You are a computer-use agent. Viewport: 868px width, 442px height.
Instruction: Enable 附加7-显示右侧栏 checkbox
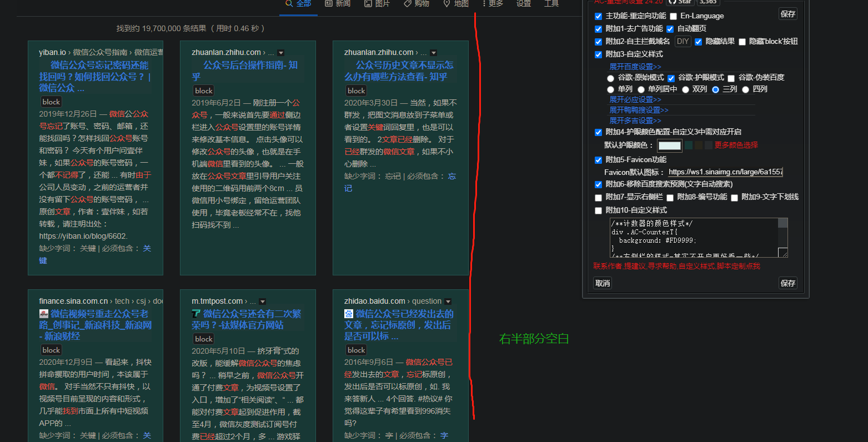click(x=598, y=198)
